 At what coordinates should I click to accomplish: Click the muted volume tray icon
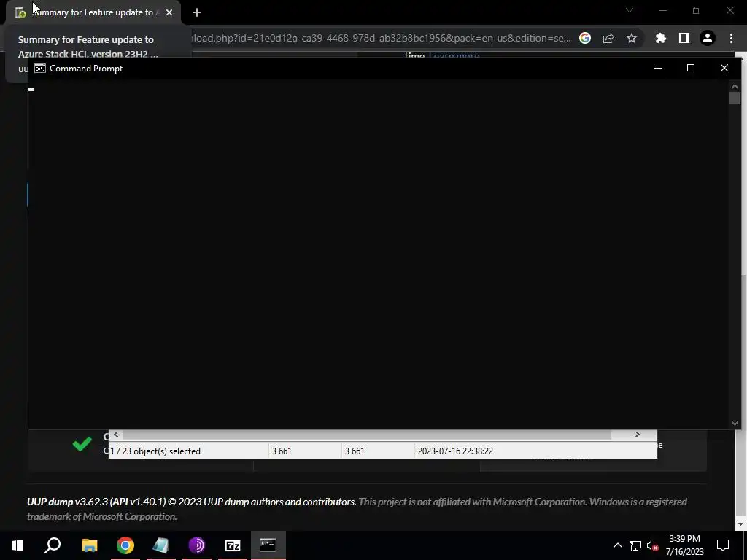(x=653, y=545)
